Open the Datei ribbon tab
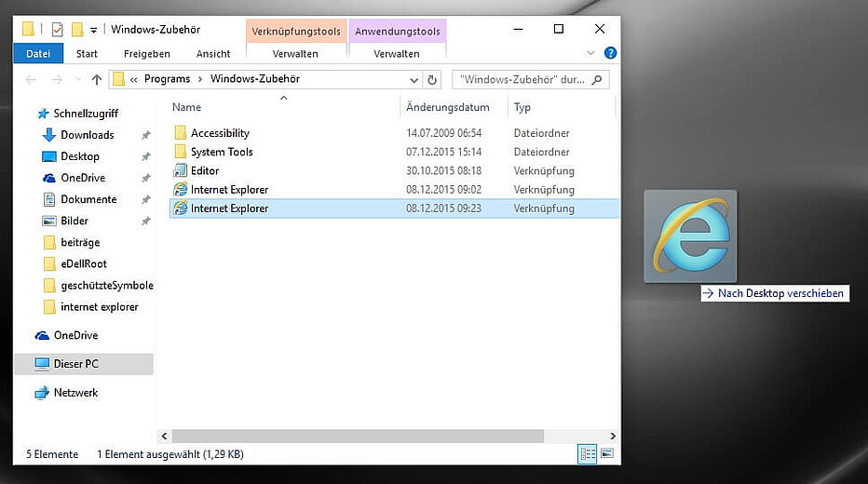 pos(38,54)
